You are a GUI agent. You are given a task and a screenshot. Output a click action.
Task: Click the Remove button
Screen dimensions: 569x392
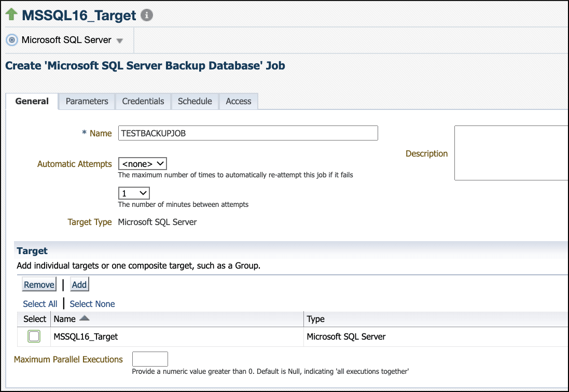tap(39, 284)
